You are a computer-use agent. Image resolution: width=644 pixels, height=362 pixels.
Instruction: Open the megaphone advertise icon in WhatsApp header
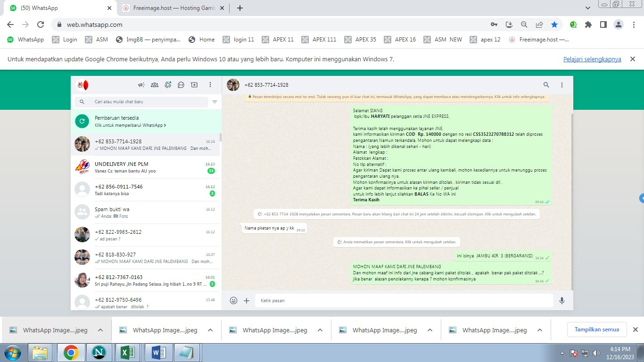click(x=141, y=85)
